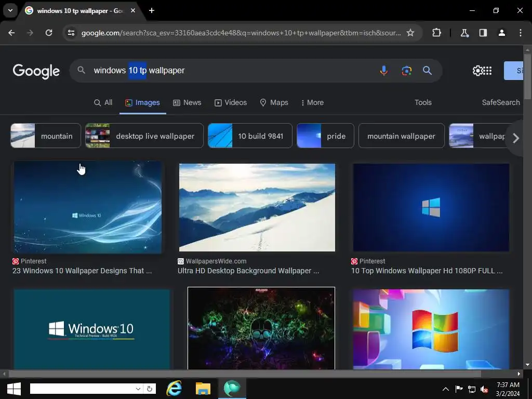Show more filter chips with right arrow

coord(516,138)
